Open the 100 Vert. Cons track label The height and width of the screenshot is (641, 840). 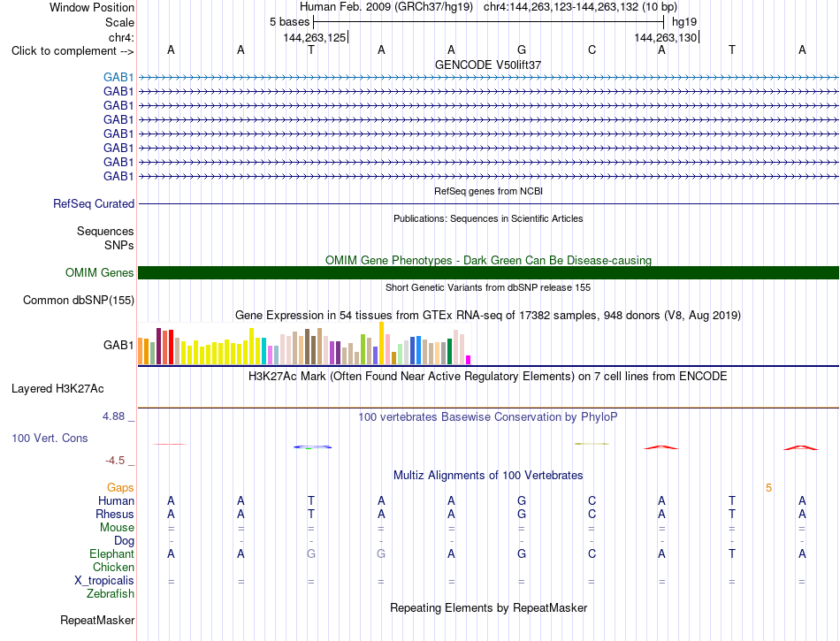[50, 438]
